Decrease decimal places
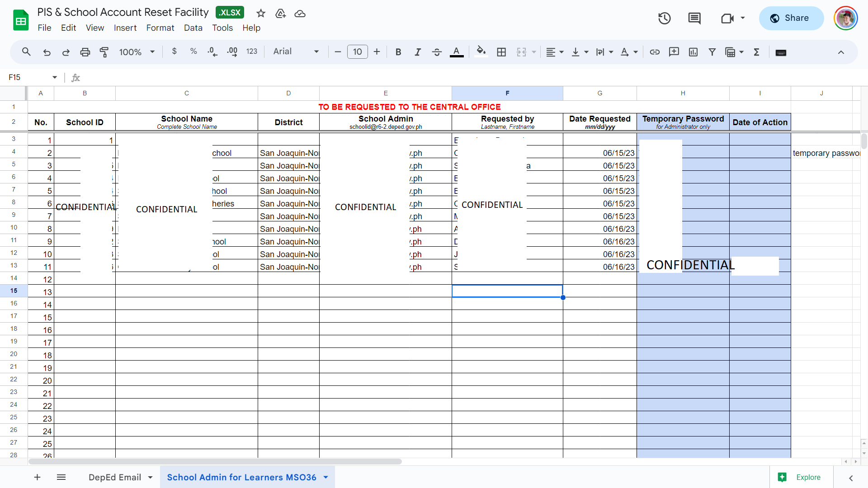The height and width of the screenshot is (488, 868). tap(212, 52)
